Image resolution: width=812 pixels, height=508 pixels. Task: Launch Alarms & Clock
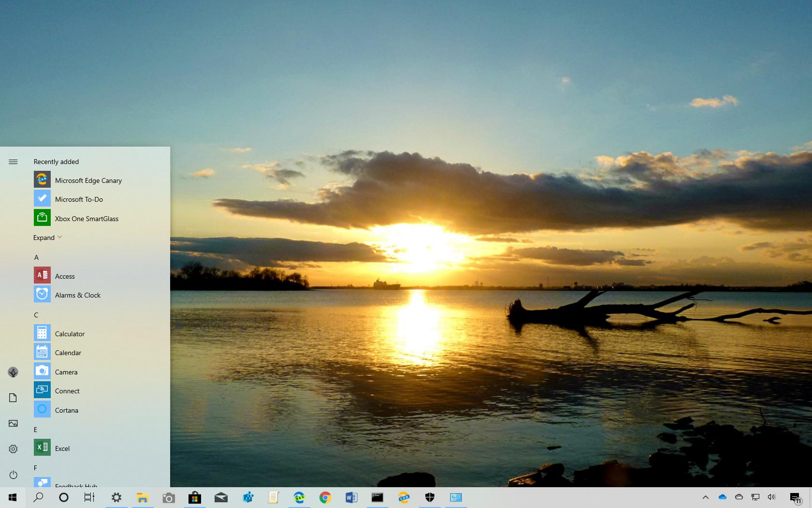coord(77,295)
